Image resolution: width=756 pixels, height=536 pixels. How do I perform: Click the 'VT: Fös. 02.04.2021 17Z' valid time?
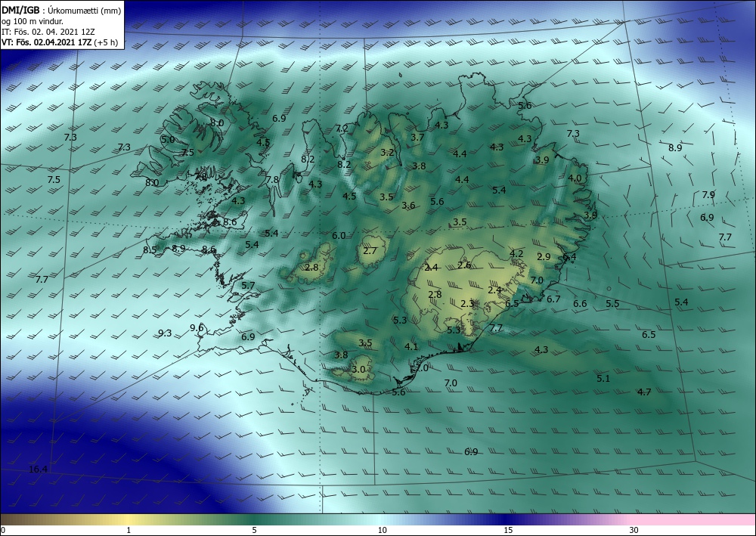(47, 42)
